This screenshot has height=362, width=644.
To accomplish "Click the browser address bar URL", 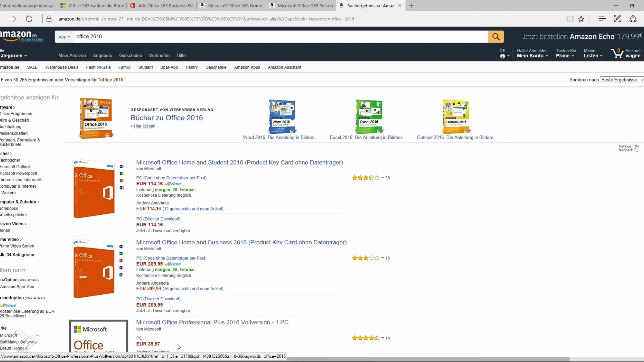I will [206, 19].
